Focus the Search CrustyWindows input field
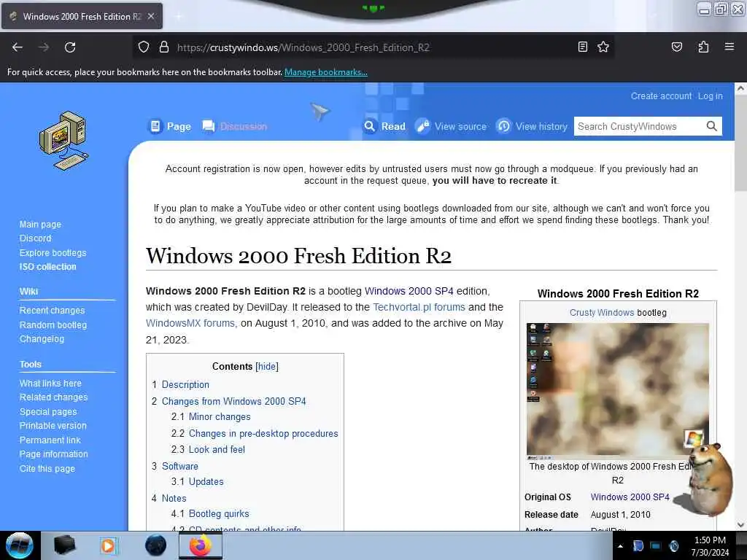Viewport: 747px width, 560px height. click(x=639, y=126)
